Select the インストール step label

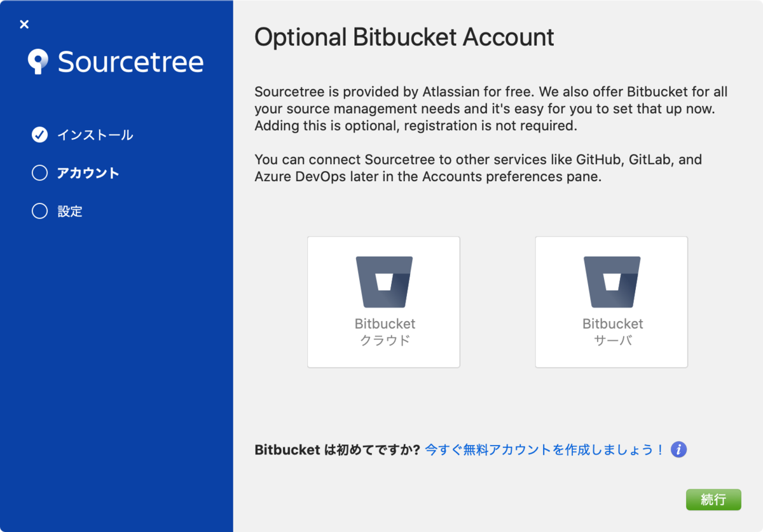pos(95,135)
